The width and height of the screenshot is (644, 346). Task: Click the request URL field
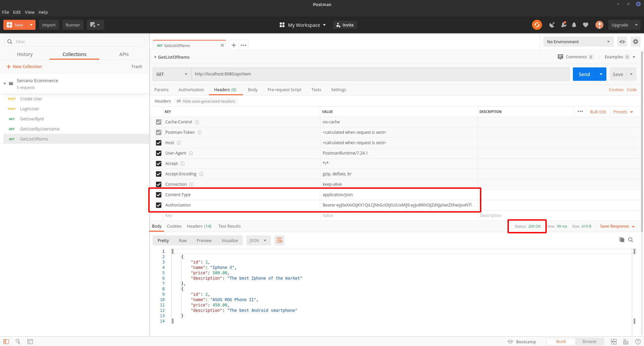(x=380, y=74)
